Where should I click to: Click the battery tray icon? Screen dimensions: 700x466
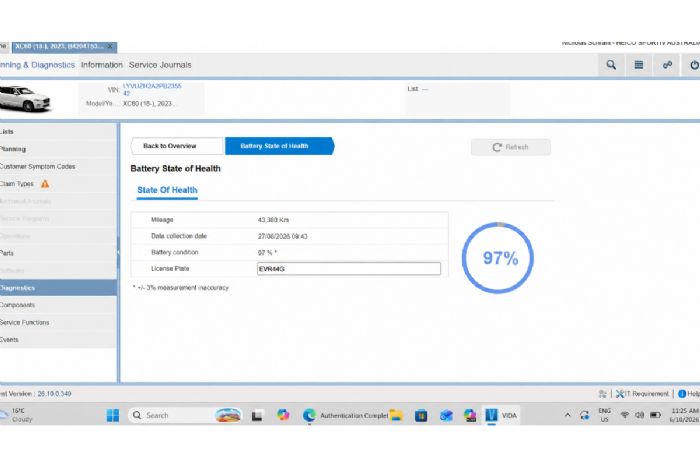click(x=655, y=415)
